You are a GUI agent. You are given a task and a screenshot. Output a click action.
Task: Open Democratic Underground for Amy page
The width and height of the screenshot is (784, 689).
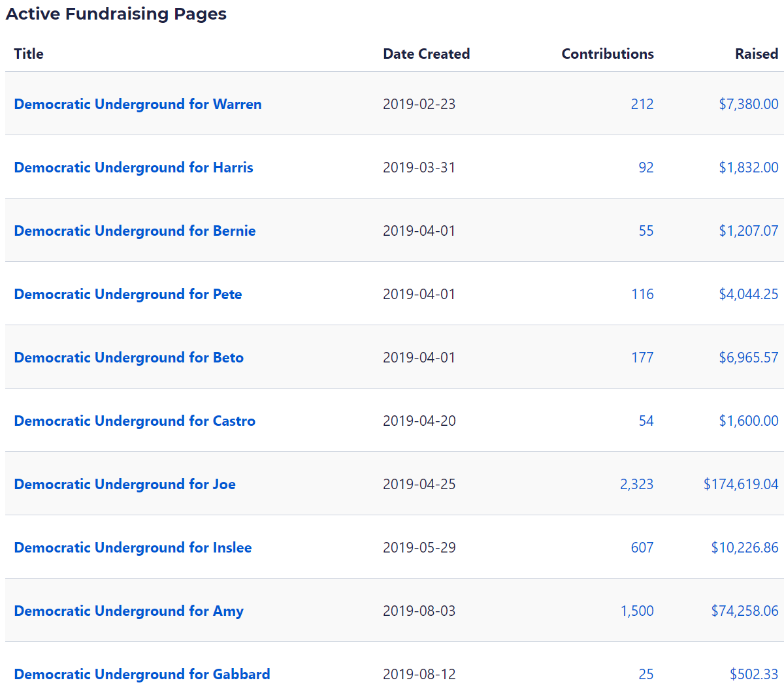coord(129,611)
